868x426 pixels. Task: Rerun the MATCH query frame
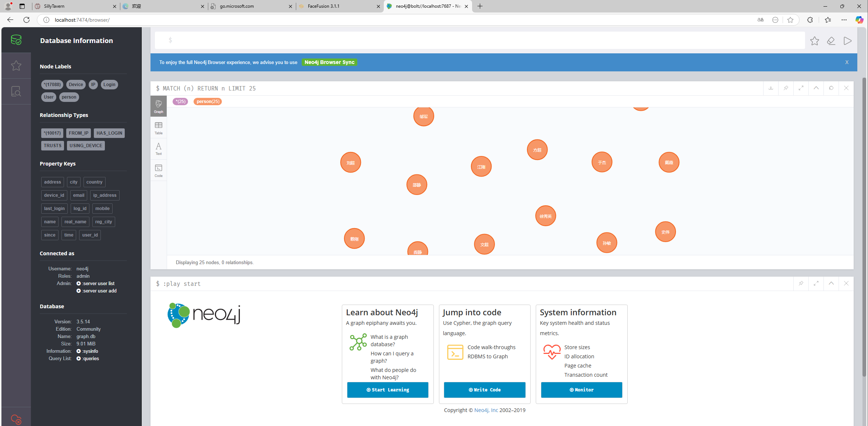[x=831, y=88]
